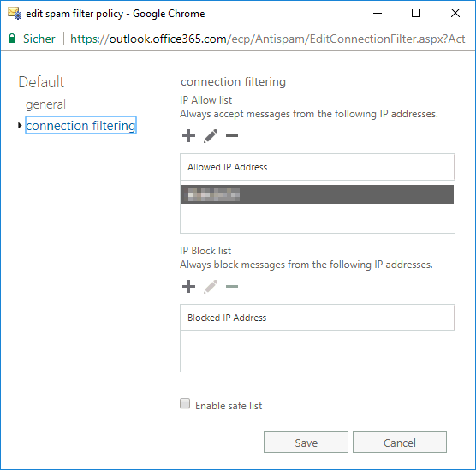Open the general section
Image resolution: width=476 pixels, height=470 pixels.
45,104
